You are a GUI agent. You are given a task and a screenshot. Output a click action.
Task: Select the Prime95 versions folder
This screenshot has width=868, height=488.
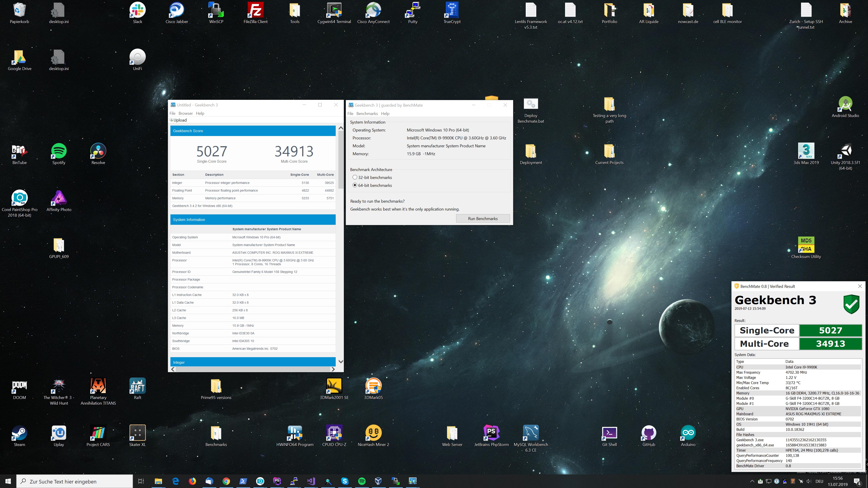[x=216, y=389]
